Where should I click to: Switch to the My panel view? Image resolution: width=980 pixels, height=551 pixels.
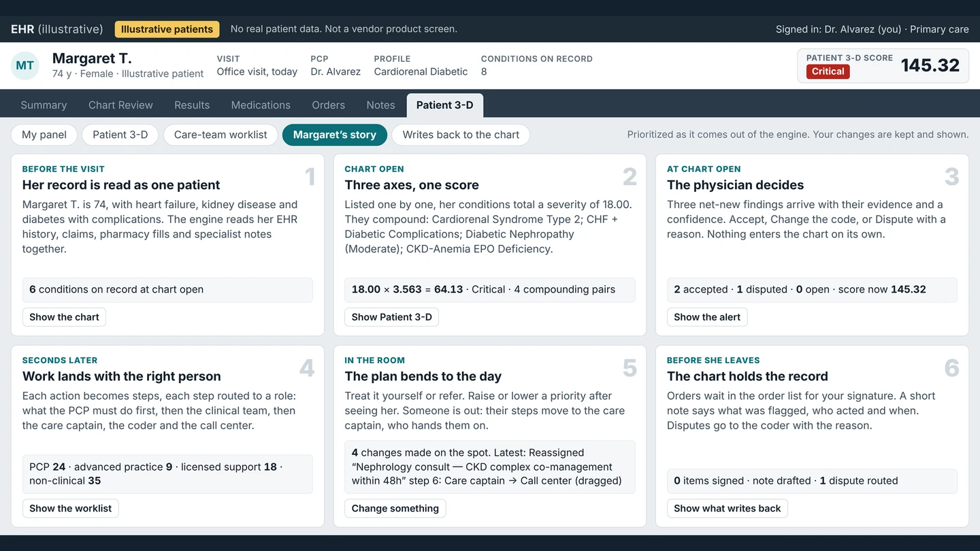(44, 135)
